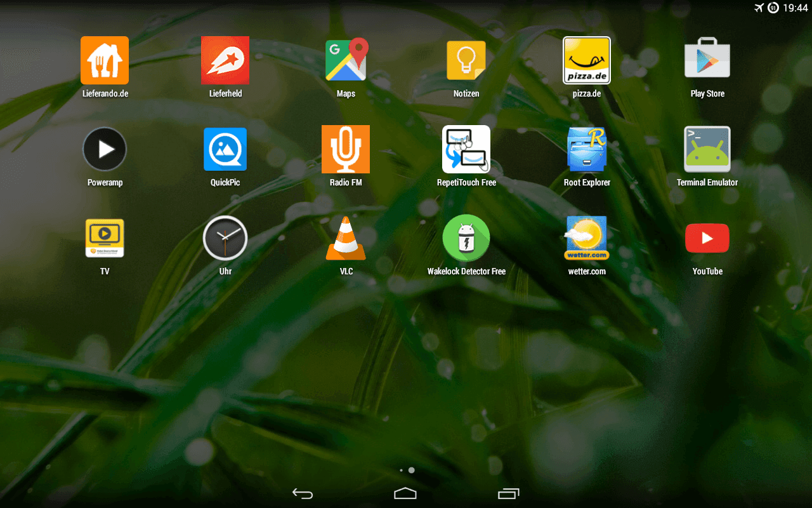The height and width of the screenshot is (508, 812).
Task: Tap the Android home button
Action: tap(405, 493)
